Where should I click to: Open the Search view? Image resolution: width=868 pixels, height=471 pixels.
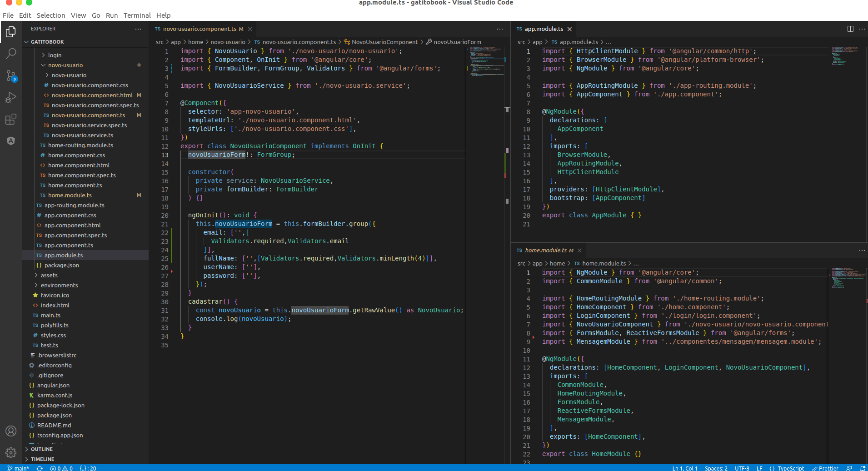[11, 54]
